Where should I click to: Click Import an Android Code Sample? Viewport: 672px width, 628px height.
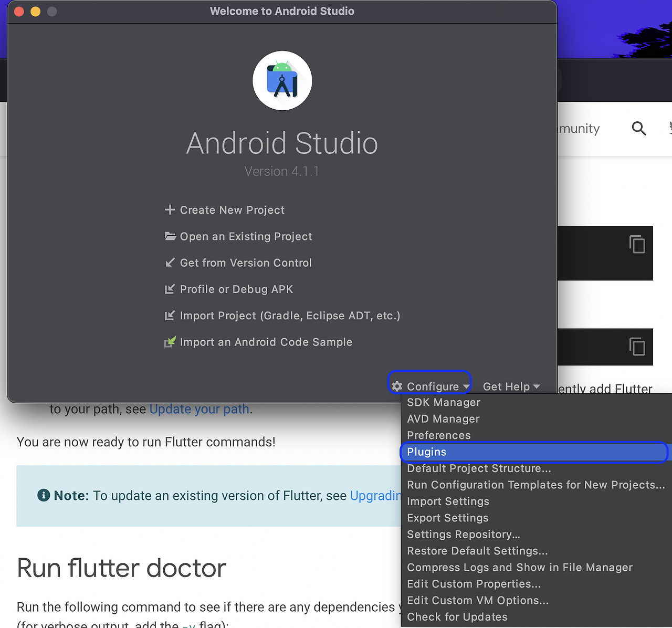click(x=266, y=342)
